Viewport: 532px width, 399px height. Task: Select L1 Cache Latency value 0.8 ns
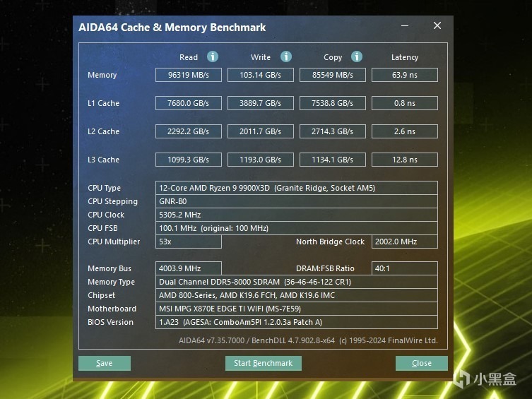(x=405, y=103)
